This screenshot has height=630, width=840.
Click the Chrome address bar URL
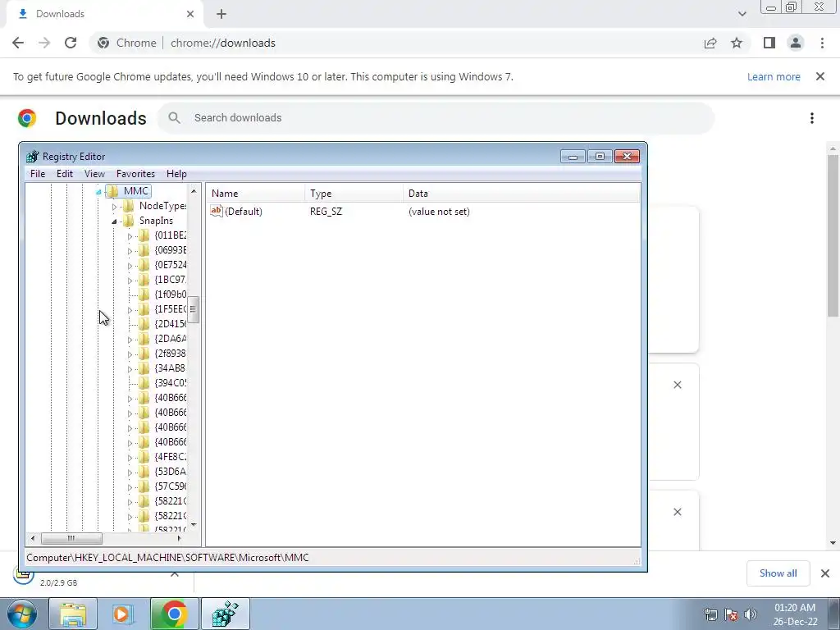(x=223, y=43)
